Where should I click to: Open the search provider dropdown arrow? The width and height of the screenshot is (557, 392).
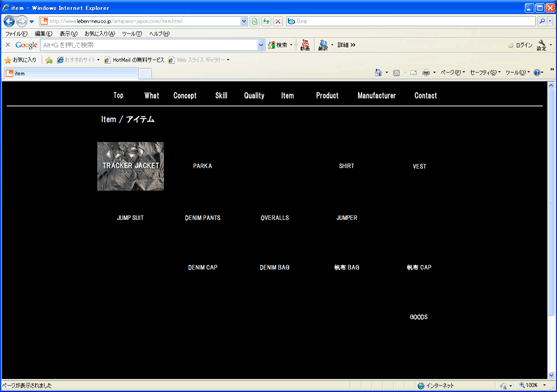coord(550,21)
